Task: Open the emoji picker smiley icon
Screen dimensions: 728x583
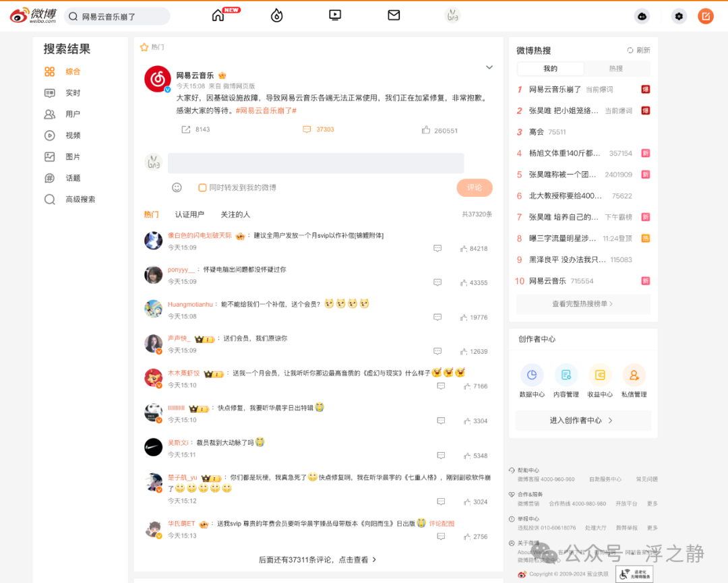Action: pos(177,187)
